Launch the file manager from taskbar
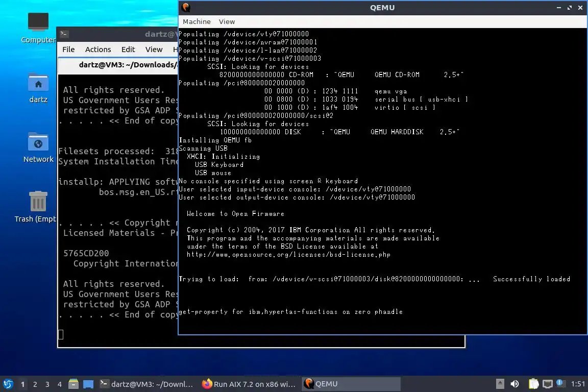The width and height of the screenshot is (588, 392). 73,384
